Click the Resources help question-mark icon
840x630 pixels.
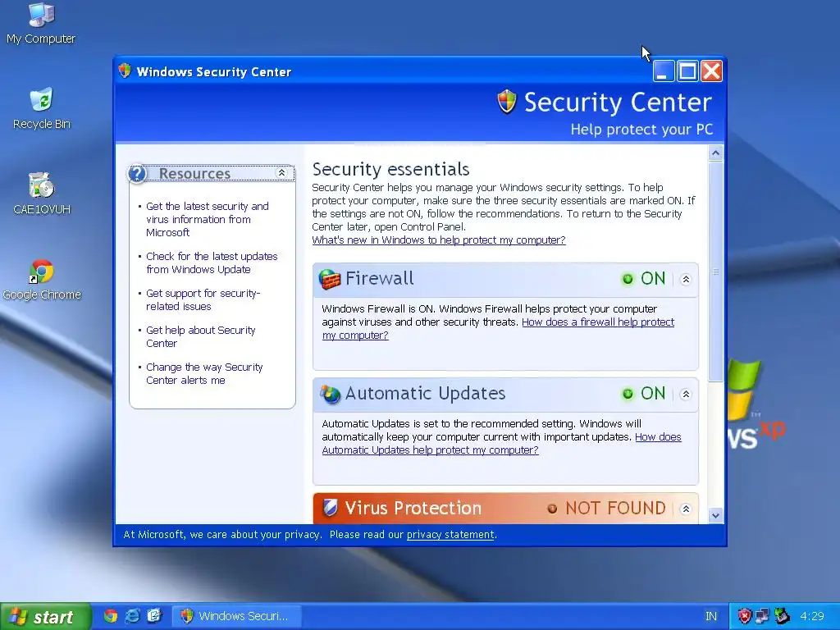(x=137, y=174)
